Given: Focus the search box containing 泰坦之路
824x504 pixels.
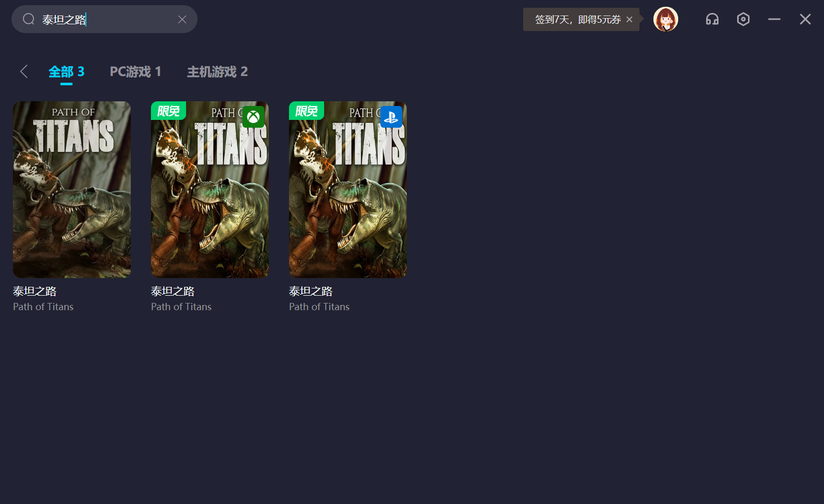Looking at the screenshot, I should tap(104, 19).
